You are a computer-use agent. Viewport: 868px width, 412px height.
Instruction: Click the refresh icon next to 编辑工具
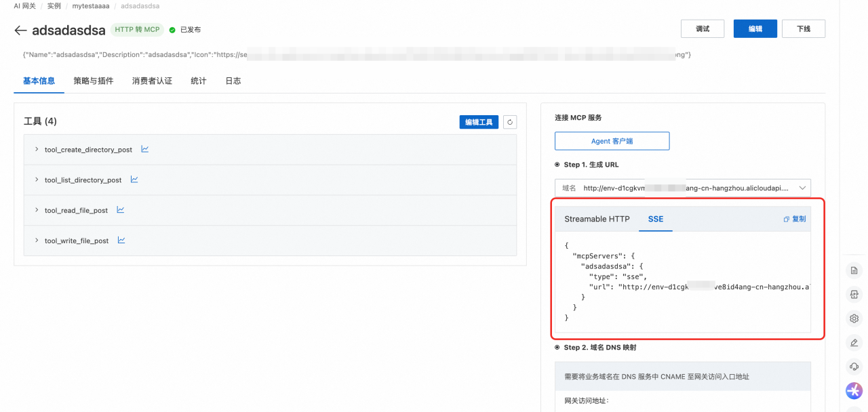[x=510, y=122]
